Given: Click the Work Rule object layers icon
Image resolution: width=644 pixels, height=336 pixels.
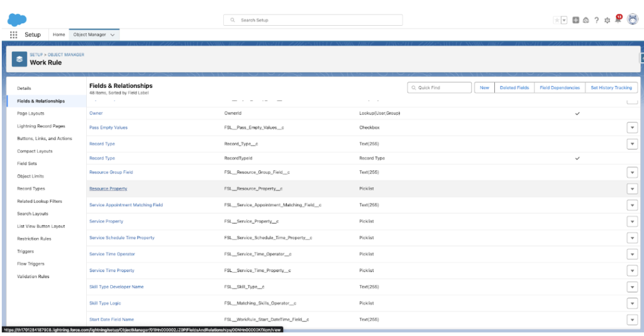Looking at the screenshot, I should pyautogui.click(x=19, y=59).
